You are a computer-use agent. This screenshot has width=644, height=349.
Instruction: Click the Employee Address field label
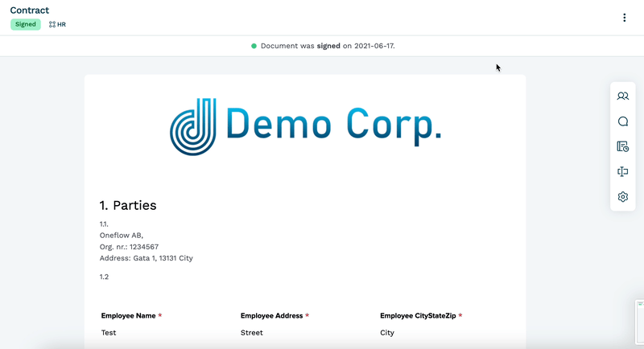coord(271,316)
